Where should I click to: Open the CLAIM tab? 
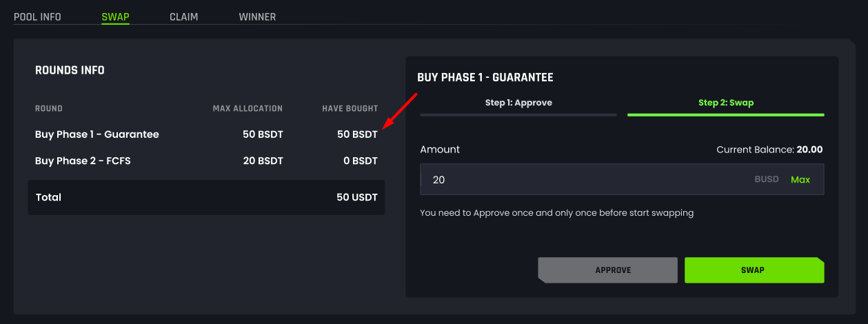[x=184, y=17]
